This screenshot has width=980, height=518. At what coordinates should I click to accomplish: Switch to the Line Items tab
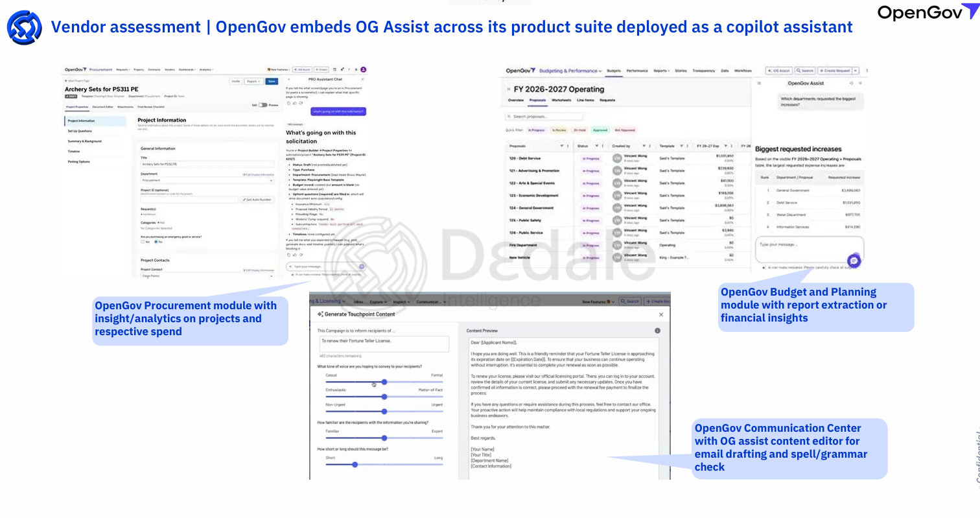[585, 100]
